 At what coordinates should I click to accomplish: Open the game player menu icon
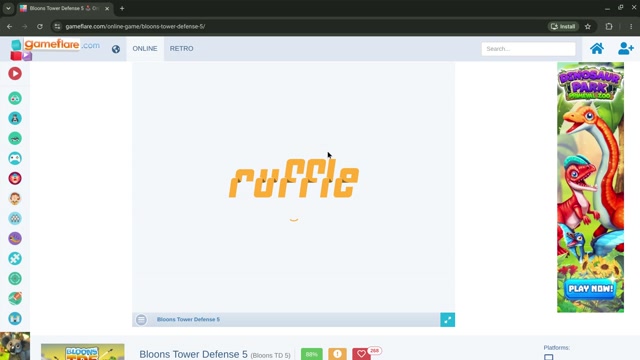pos(141,320)
